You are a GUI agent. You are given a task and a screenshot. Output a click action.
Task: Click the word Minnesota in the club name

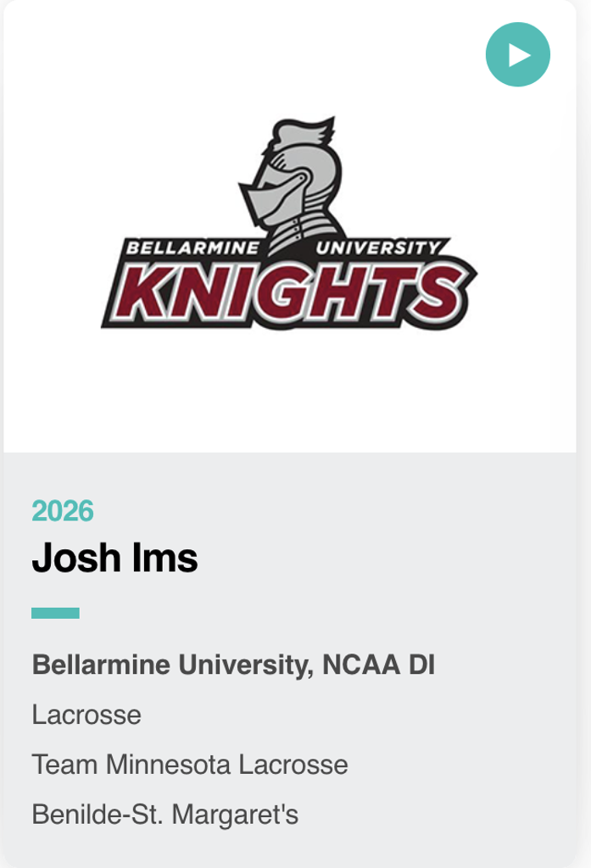pyautogui.click(x=168, y=765)
